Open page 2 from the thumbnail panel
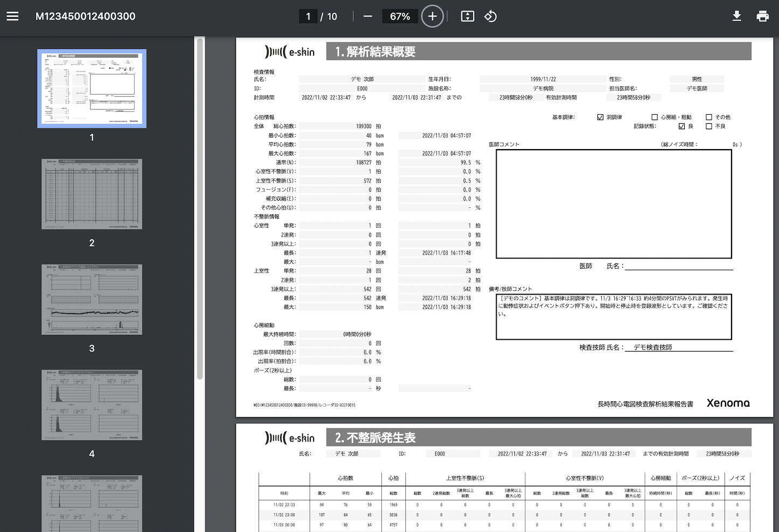The image size is (779, 532). [x=92, y=194]
